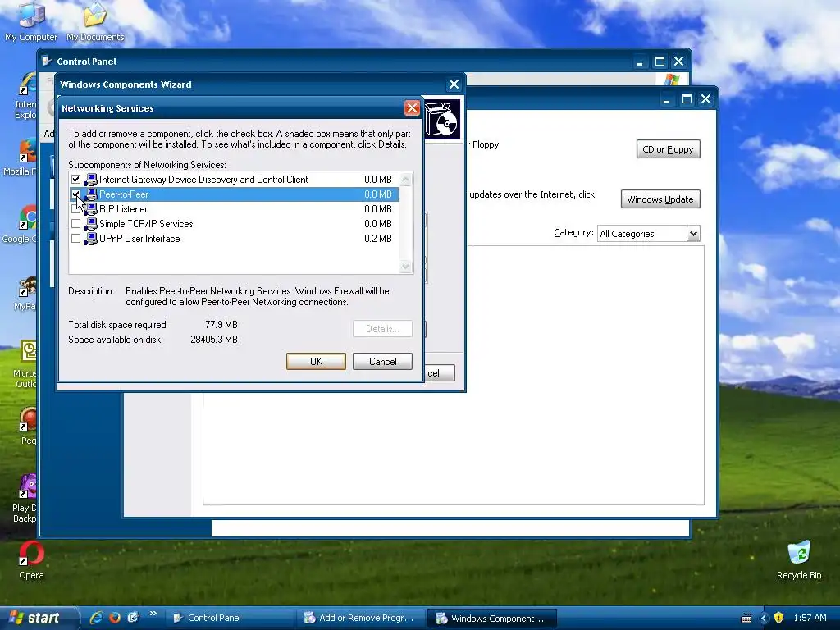Close the Windows Components Wizard
The image size is (840, 630).
(x=454, y=84)
